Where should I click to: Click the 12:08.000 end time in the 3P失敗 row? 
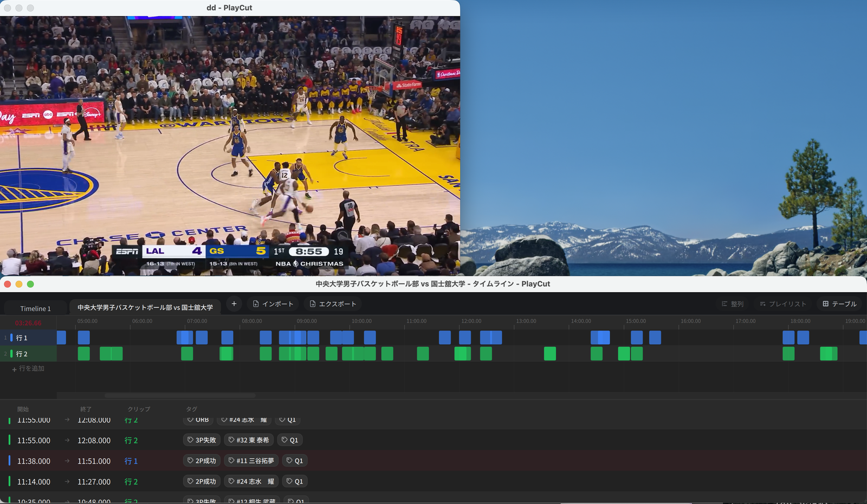[x=94, y=441]
